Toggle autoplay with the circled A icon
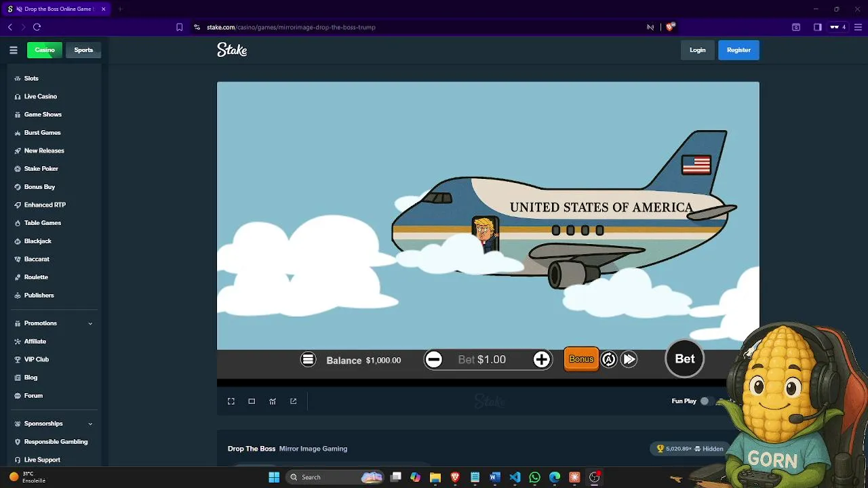868x488 pixels. pos(609,359)
